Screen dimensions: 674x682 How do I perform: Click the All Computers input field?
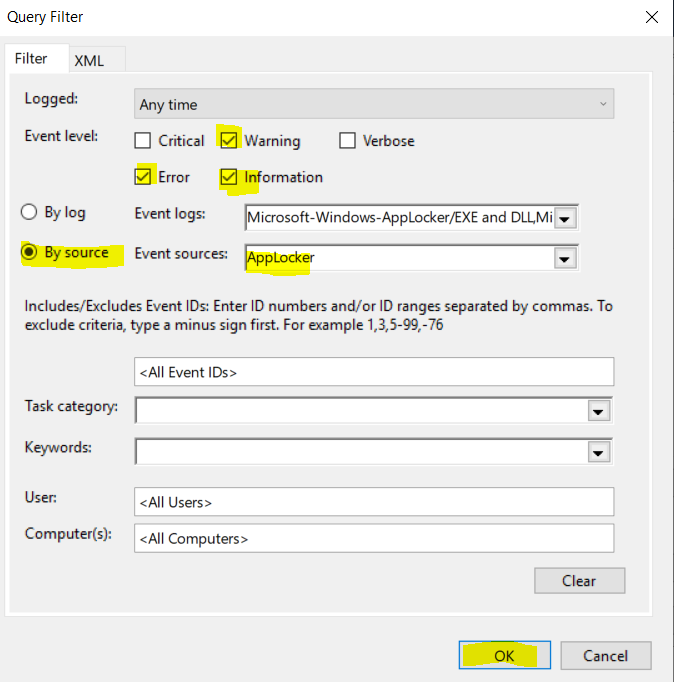pos(374,538)
